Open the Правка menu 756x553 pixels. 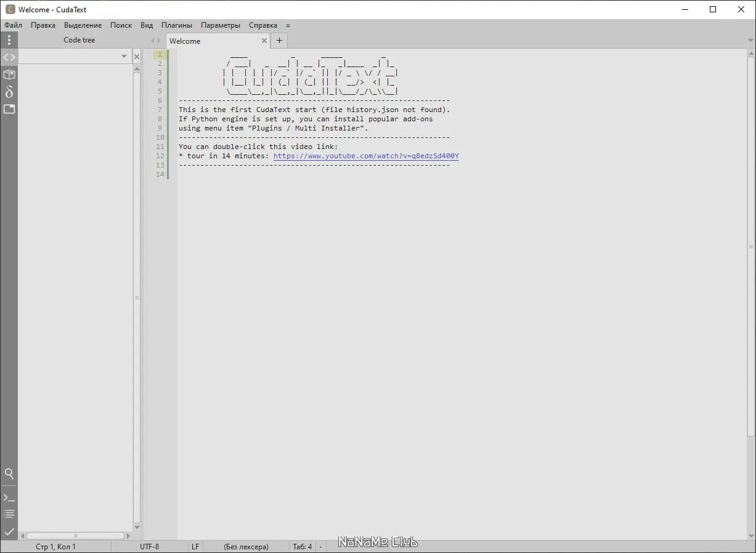coord(43,25)
